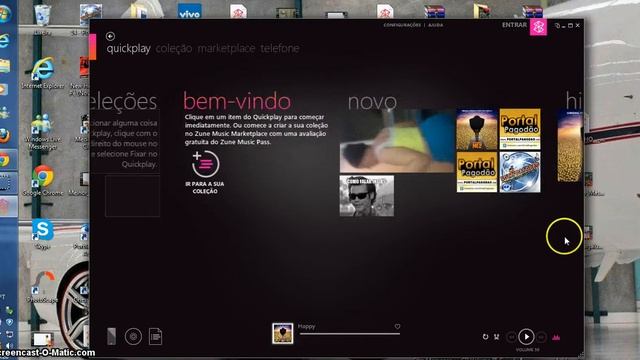The image size is (640, 360).
Task: Open the AJUDA help link
Action: point(436,25)
